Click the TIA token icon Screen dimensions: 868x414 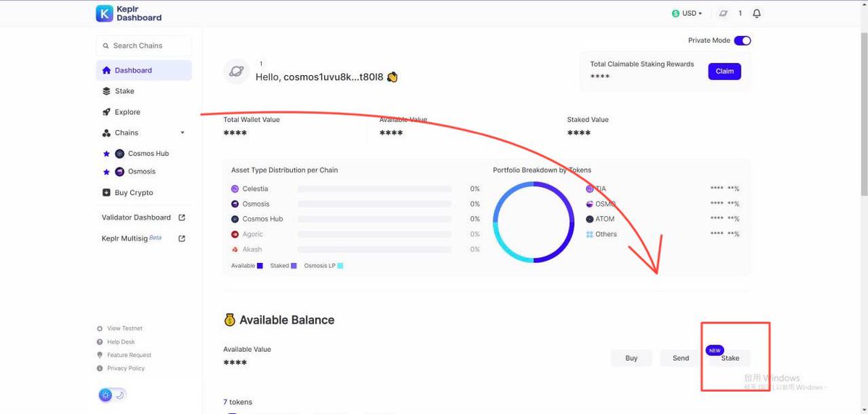[x=590, y=189]
